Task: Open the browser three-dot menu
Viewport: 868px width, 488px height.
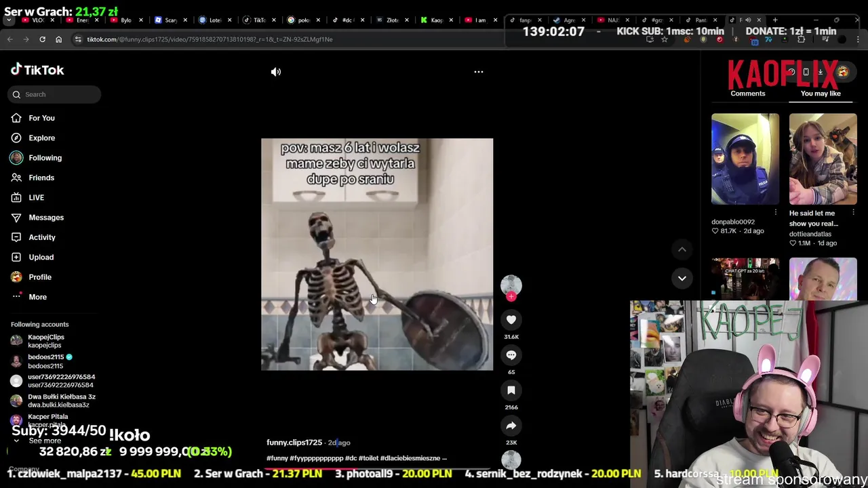Action: [x=859, y=39]
